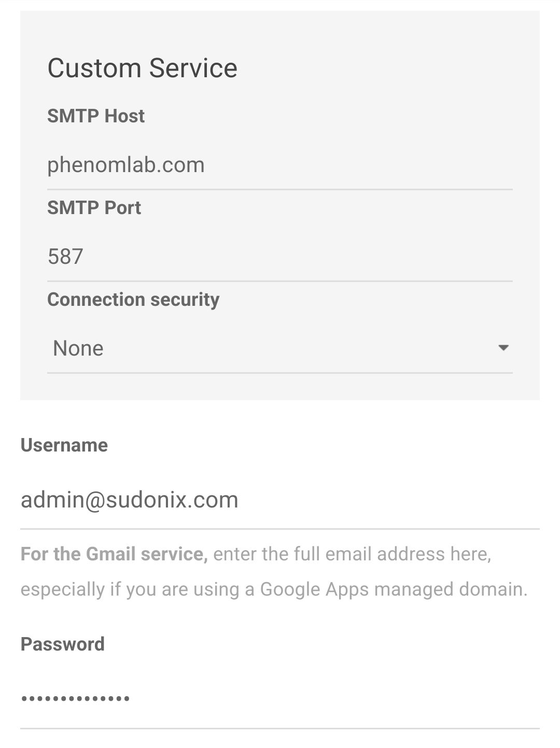Viewport: 560px width, 748px height.
Task: Click the bold "For the Gmail service," text
Action: click(114, 554)
